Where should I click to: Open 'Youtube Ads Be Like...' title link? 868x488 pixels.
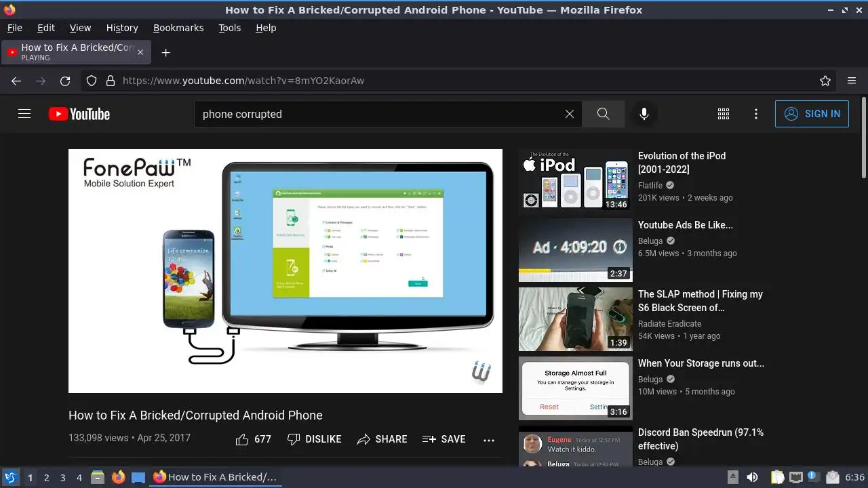coord(686,225)
